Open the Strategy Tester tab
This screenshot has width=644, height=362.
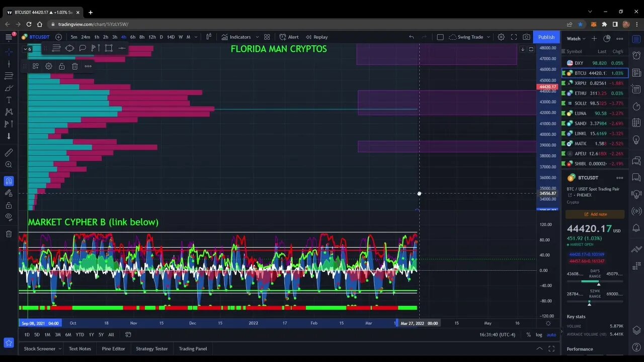click(152, 348)
